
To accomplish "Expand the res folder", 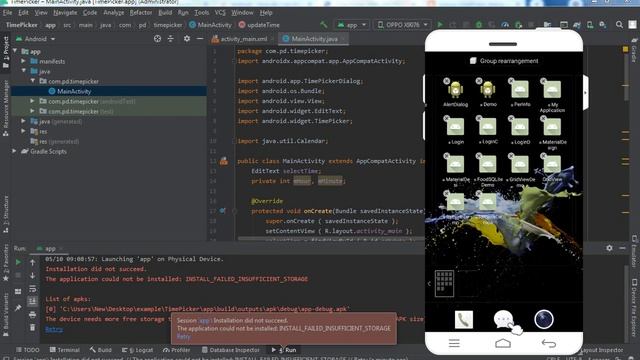I will click(x=24, y=131).
